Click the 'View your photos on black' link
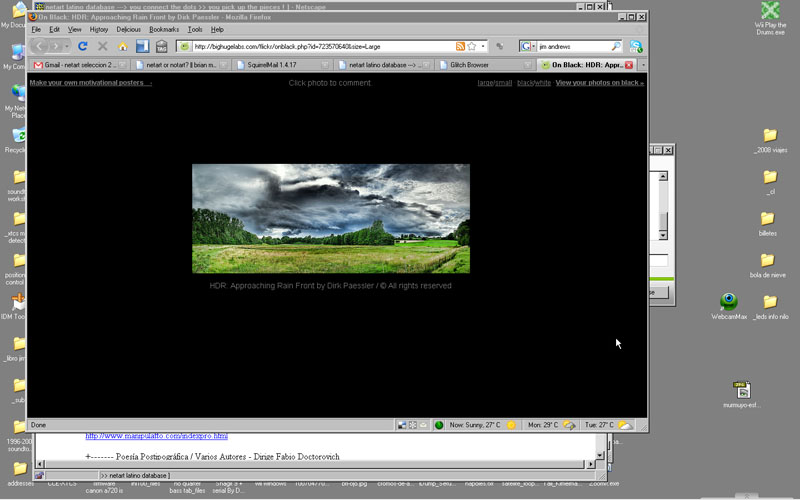Viewport: 800px width, 500px height. (x=599, y=83)
